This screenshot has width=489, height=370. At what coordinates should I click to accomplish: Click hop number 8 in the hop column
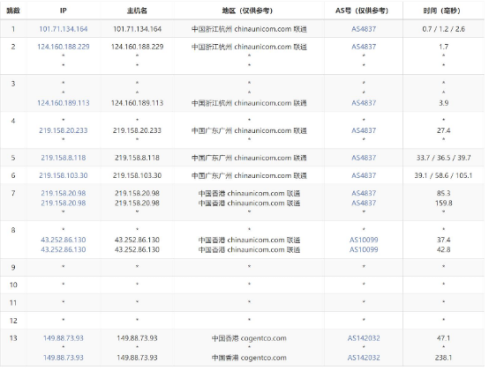(13, 230)
